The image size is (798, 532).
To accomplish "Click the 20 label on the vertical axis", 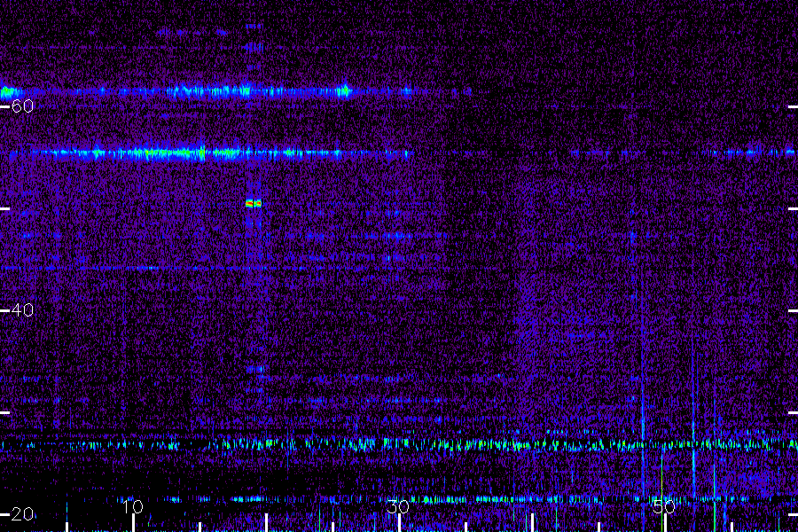I will [22, 514].
